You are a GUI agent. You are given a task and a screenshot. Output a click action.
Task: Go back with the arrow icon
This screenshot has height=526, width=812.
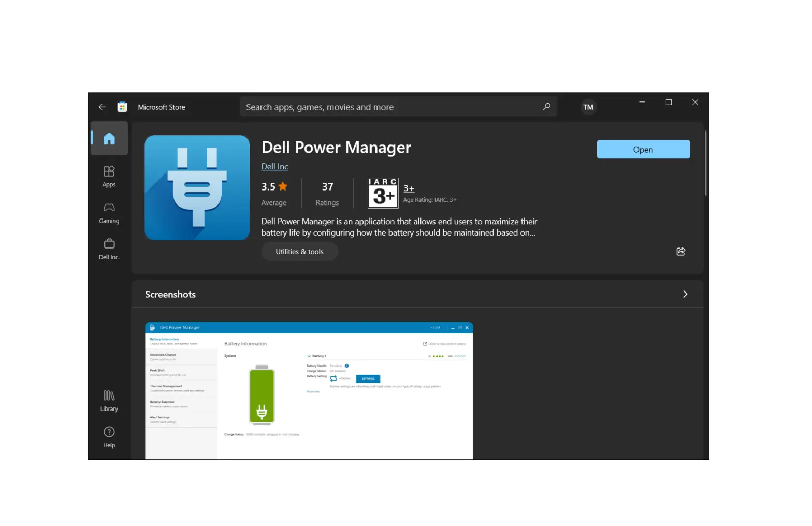pos(102,107)
